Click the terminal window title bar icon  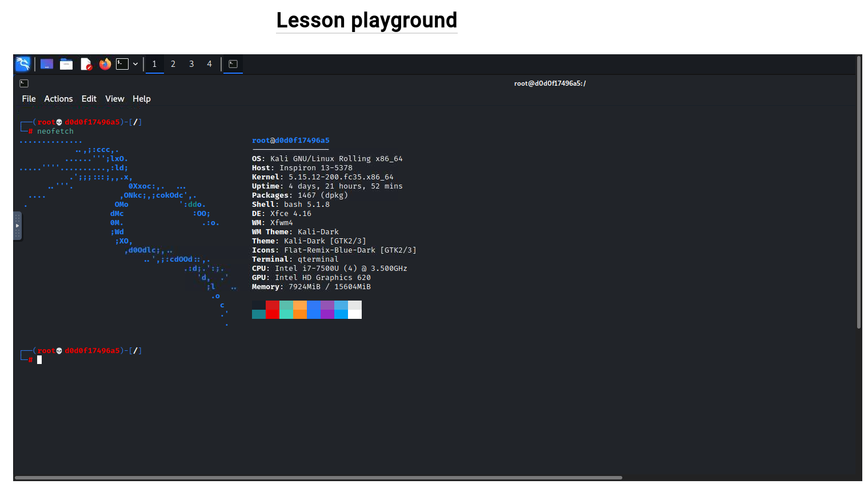point(24,83)
